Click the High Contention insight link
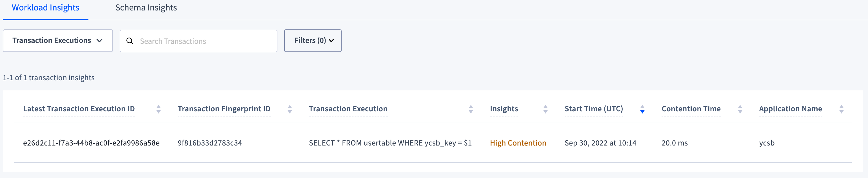This screenshot has height=178, width=868. [518, 142]
